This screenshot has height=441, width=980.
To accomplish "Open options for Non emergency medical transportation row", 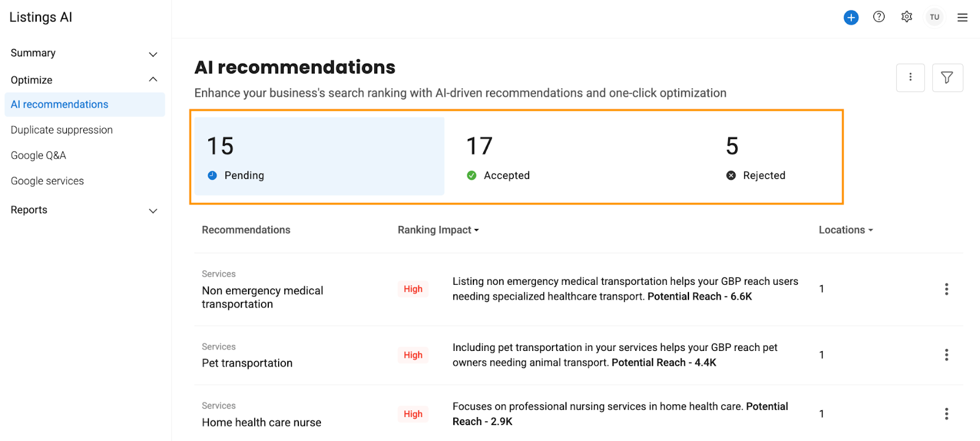I will [x=946, y=289].
